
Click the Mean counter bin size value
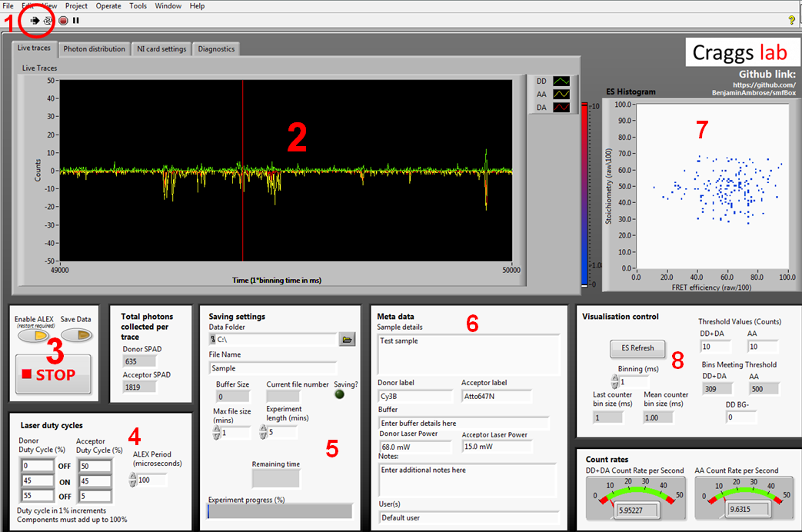(657, 418)
